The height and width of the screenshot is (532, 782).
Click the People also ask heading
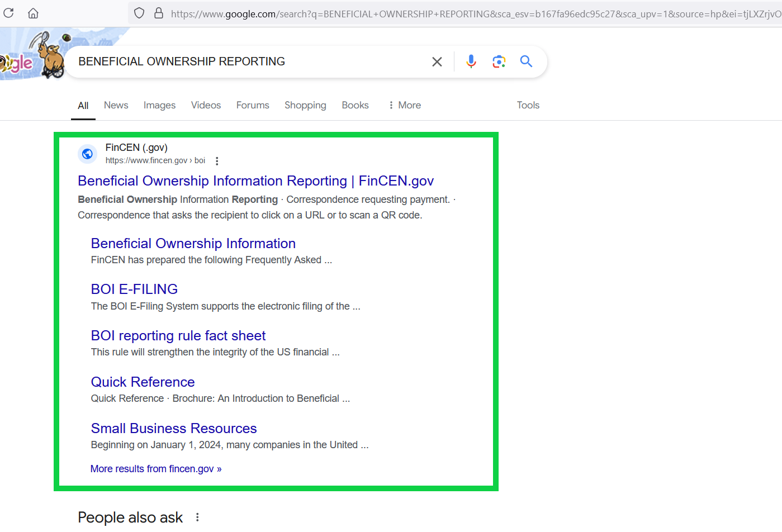tap(130, 518)
